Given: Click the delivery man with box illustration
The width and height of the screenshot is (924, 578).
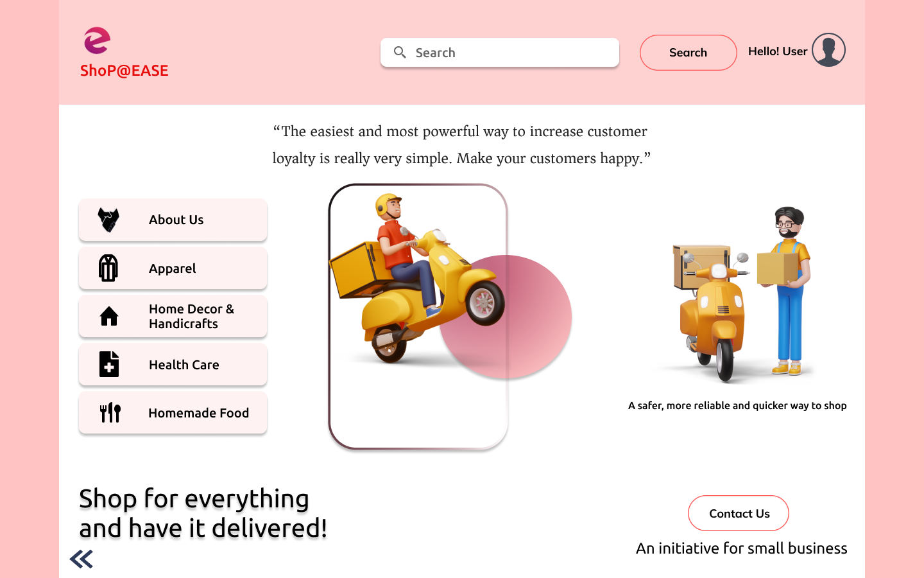Looking at the screenshot, I should [741, 295].
